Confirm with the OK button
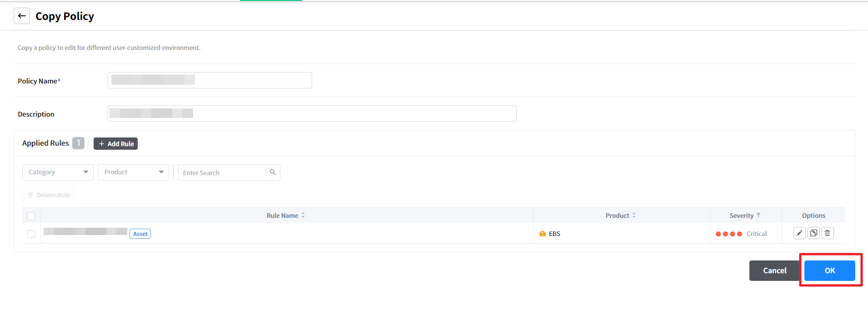 tap(829, 270)
